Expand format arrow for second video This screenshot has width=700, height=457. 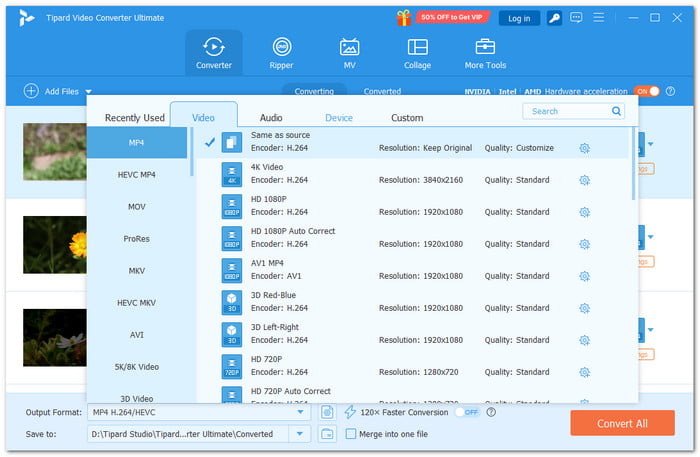(x=650, y=237)
